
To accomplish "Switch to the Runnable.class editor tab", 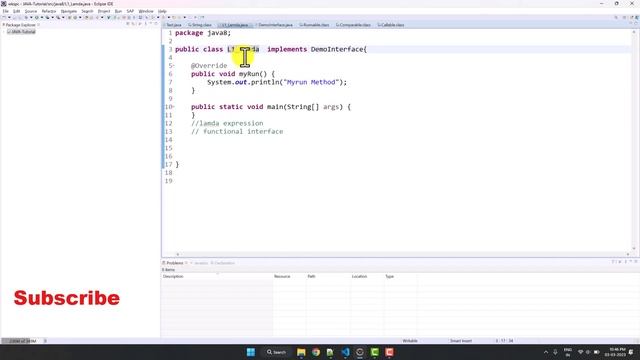I will coord(314,25).
